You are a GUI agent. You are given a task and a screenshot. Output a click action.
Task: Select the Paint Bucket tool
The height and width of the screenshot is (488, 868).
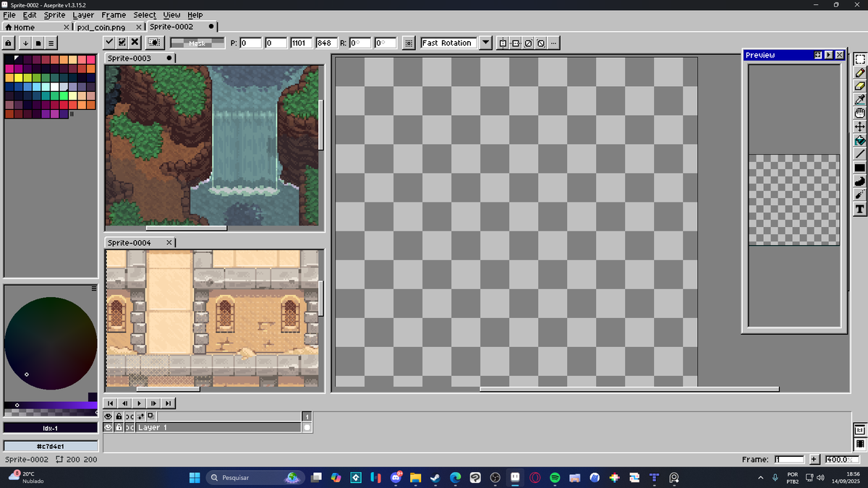pyautogui.click(x=860, y=140)
